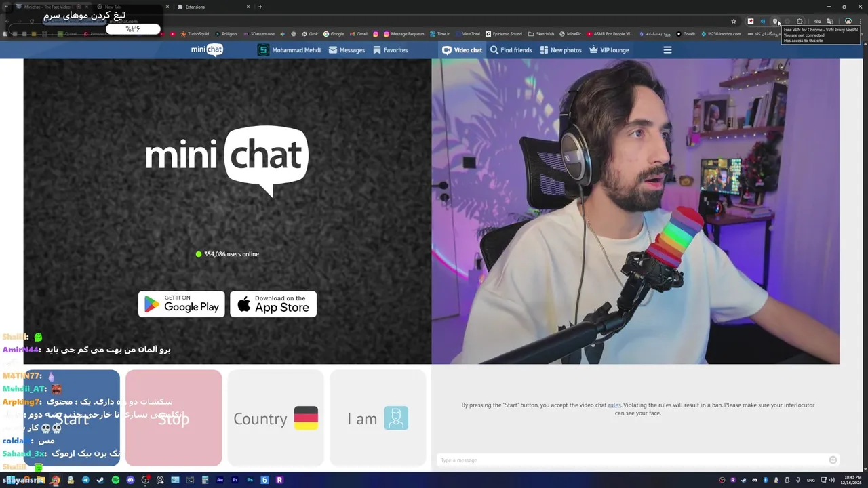Open a new browser tab with plus
The image size is (868, 488).
[260, 7]
